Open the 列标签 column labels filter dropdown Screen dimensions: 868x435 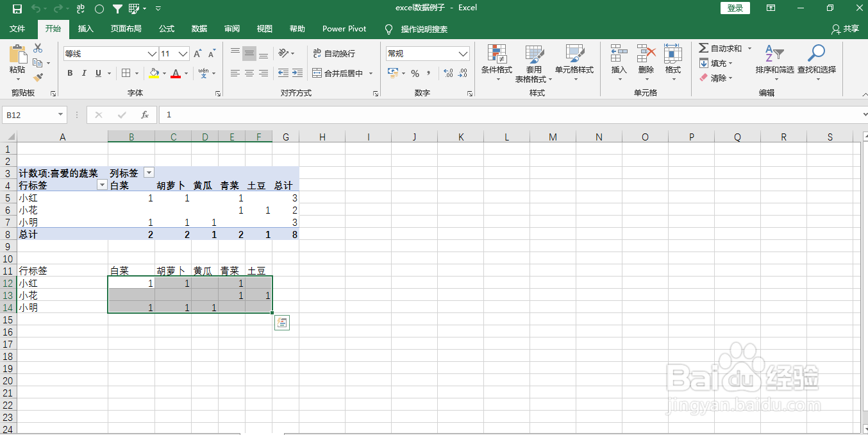149,173
